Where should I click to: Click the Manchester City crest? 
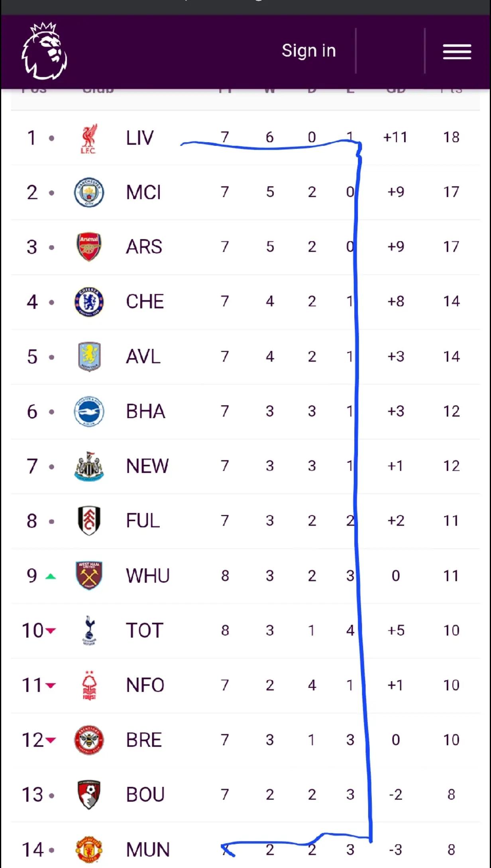89,192
